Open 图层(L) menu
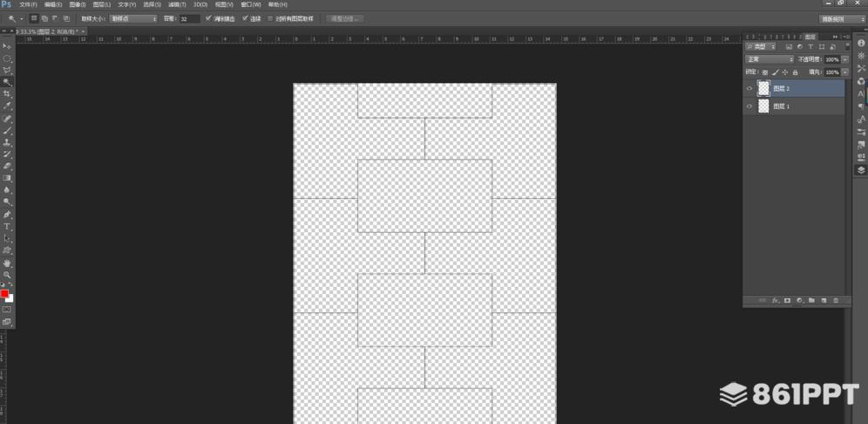Image resolution: width=868 pixels, height=424 pixels. pos(102,4)
